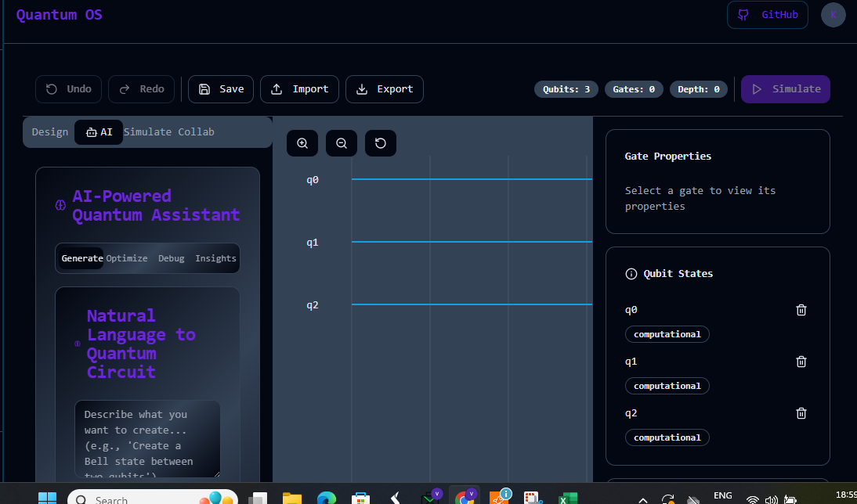
Task: Switch to the Simulate tab
Action: pyautogui.click(x=147, y=132)
